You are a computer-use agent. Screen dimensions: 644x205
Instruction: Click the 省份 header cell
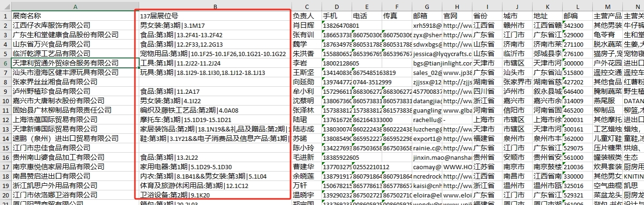click(x=487, y=16)
